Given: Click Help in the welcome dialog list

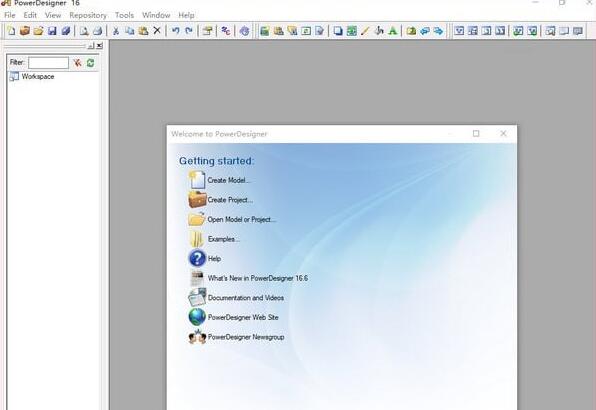Looking at the screenshot, I should pos(214,259).
